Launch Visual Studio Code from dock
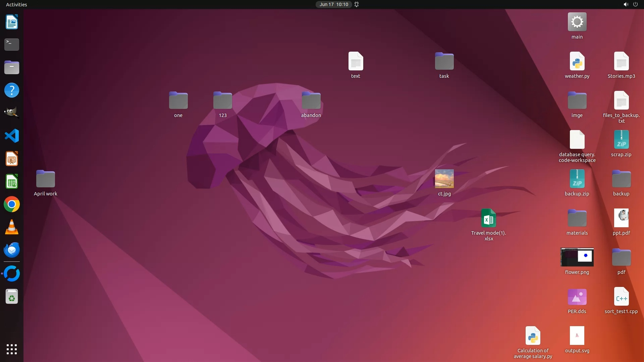Screen dimensions: 644x362 (12, 136)
